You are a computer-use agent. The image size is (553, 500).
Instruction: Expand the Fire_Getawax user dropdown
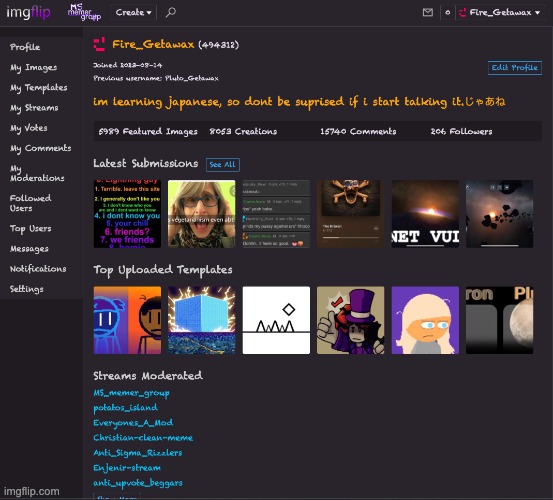(500, 12)
